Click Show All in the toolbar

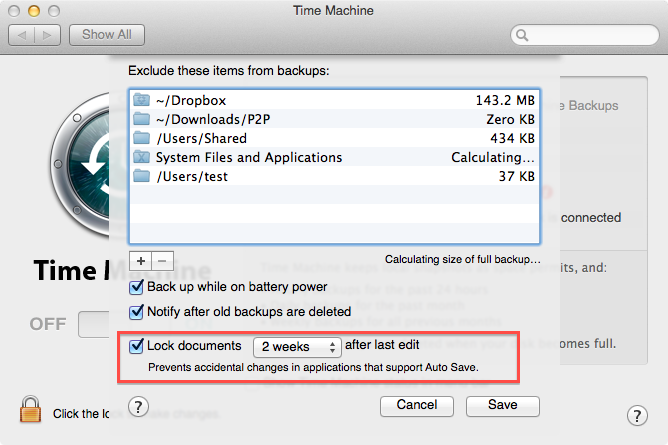point(107,35)
